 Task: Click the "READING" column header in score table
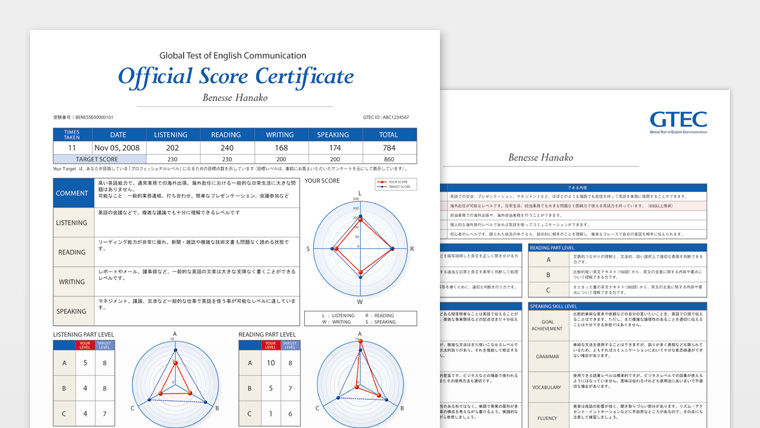tap(226, 135)
